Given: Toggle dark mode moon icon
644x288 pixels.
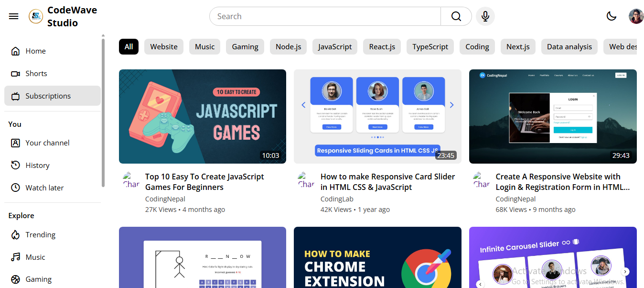Looking at the screenshot, I should point(612,16).
